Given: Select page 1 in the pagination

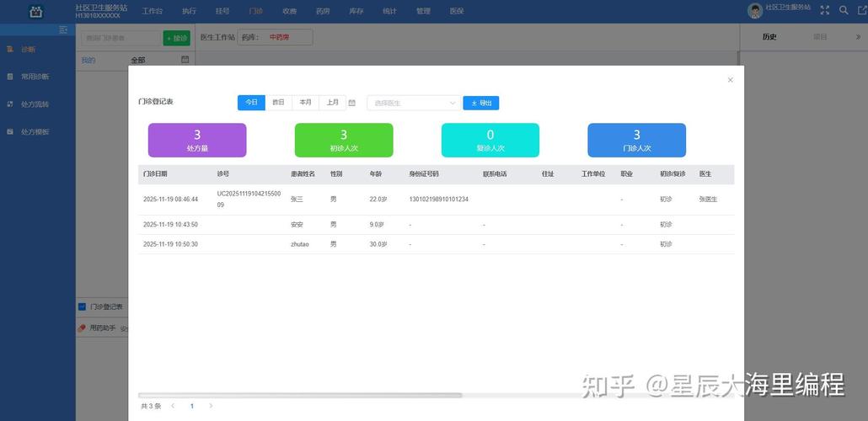Looking at the screenshot, I should pos(192,406).
